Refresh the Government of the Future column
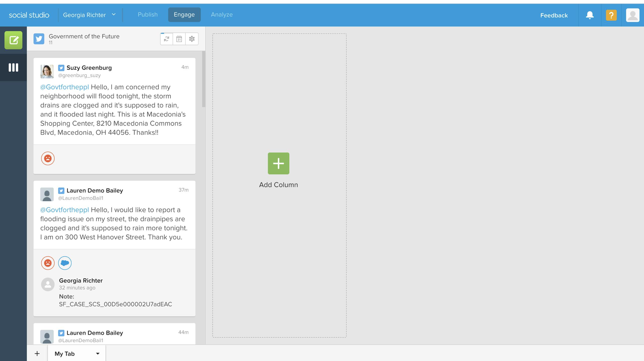The image size is (644, 361). [167, 39]
